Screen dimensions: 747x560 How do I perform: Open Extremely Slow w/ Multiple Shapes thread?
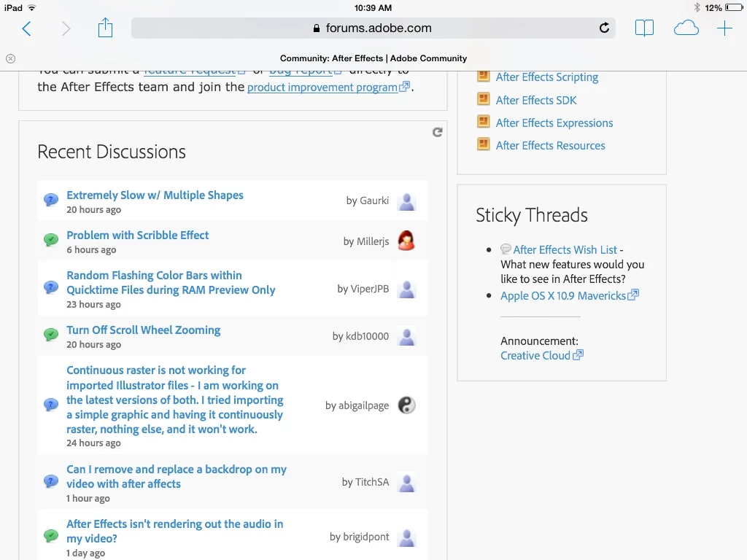pos(155,195)
